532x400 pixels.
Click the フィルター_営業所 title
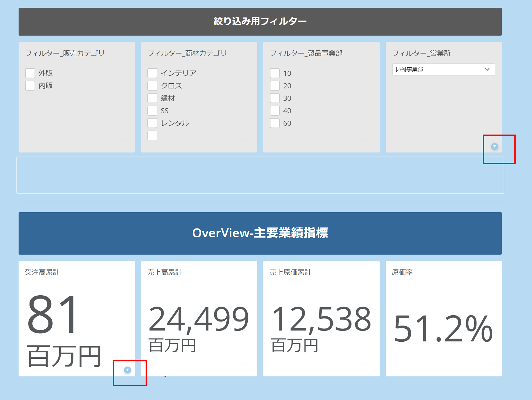click(x=421, y=53)
